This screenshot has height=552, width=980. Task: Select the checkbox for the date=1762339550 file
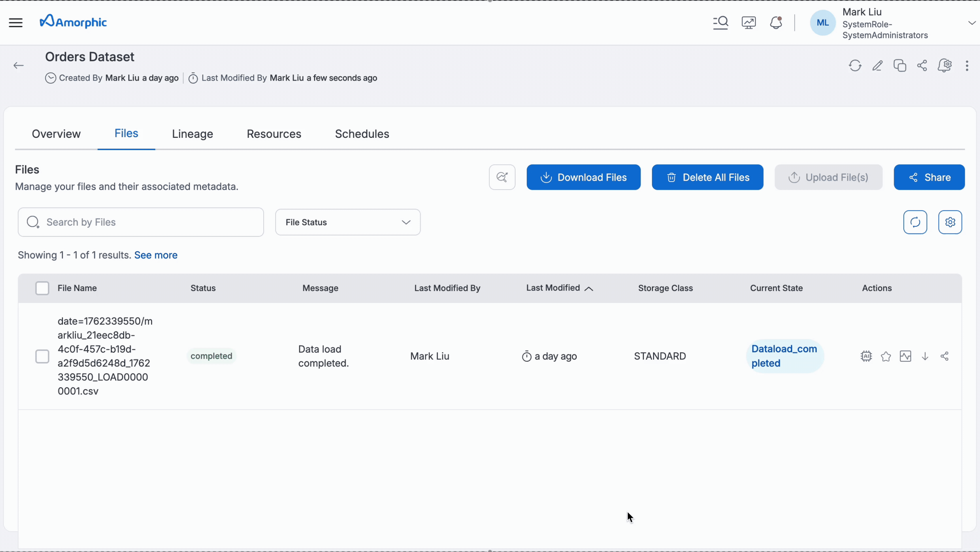(x=42, y=356)
